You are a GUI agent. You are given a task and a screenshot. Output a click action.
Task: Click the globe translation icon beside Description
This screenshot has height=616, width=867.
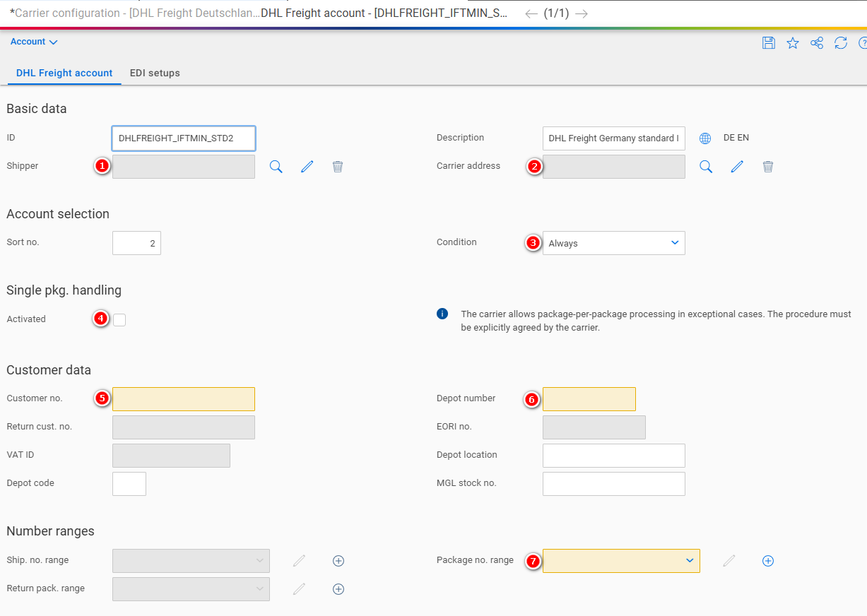point(705,138)
